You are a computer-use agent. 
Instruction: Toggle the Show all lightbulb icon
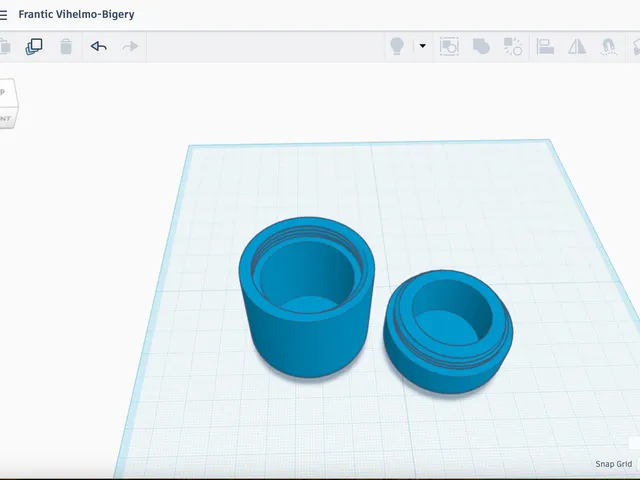tap(397, 46)
